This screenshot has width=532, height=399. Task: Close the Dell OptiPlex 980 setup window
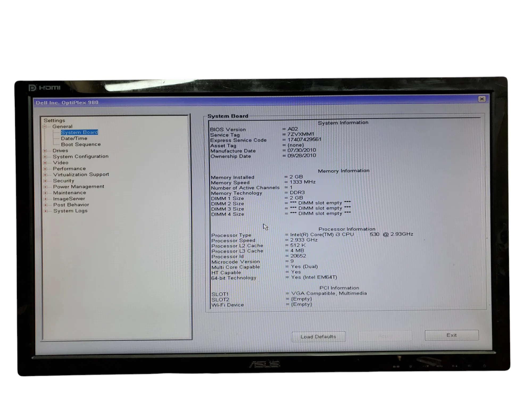(482, 99)
